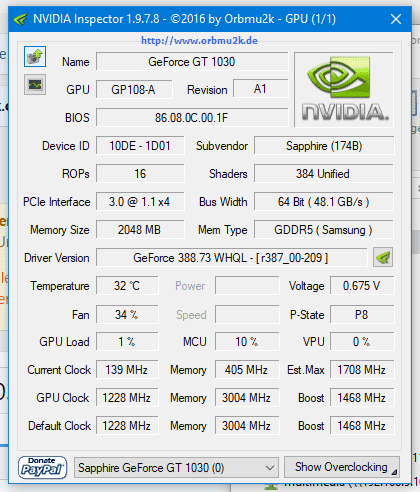The width and height of the screenshot is (420, 492).
Task: Click the Driver Version label
Action: tap(57, 258)
